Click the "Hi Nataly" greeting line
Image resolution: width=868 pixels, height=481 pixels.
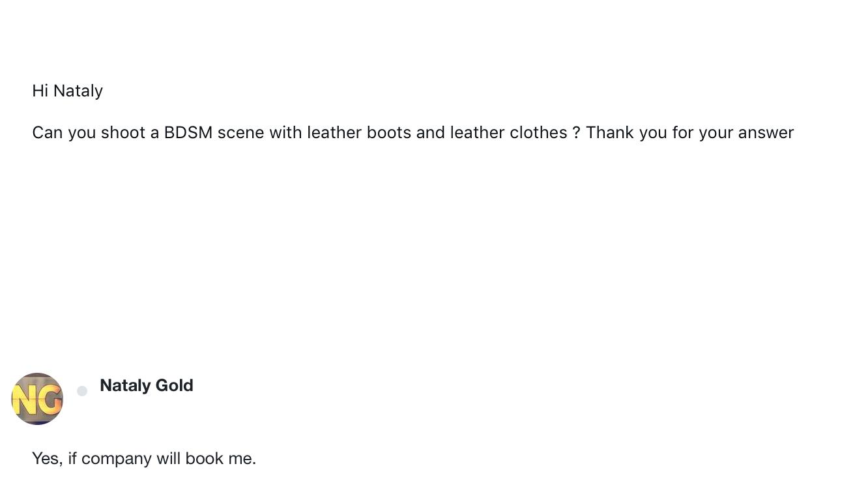point(67,91)
